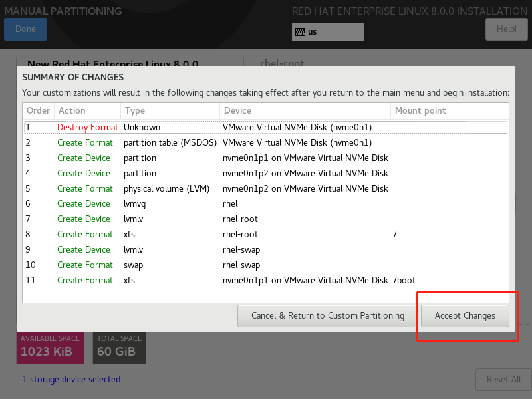Select row 1 VMware Virtual NVMe Disk device

297,127
